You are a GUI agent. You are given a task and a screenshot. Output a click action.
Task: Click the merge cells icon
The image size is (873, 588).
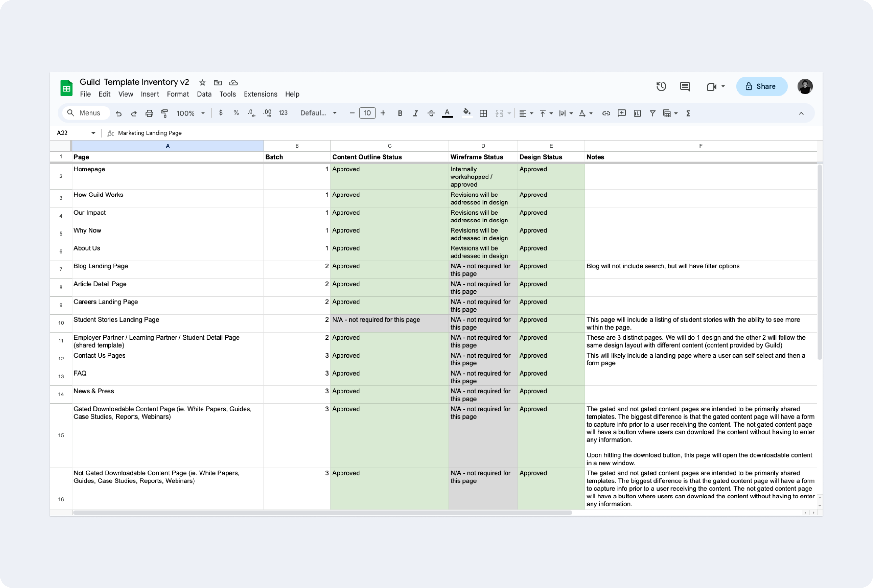pos(499,113)
